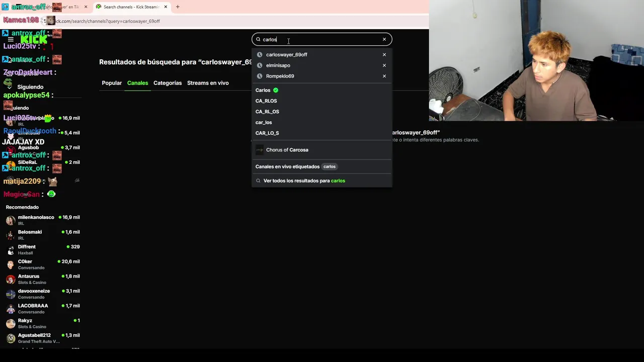Switch to the Categorías tab
This screenshot has width=644, height=362.
click(168, 83)
